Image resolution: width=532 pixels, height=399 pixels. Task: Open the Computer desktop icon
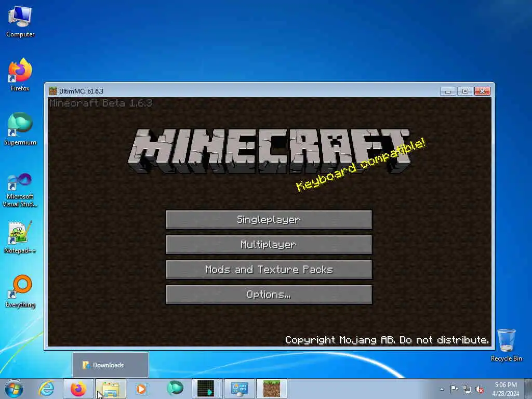pos(20,21)
